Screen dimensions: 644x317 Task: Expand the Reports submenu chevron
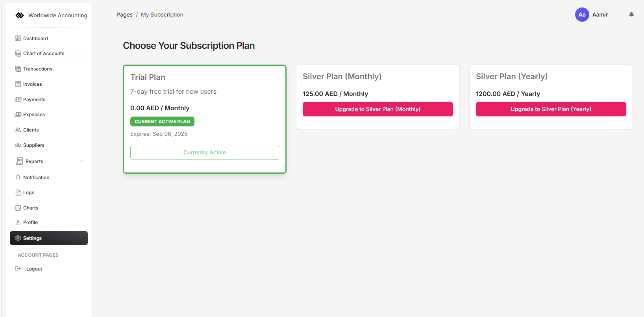[82, 161]
